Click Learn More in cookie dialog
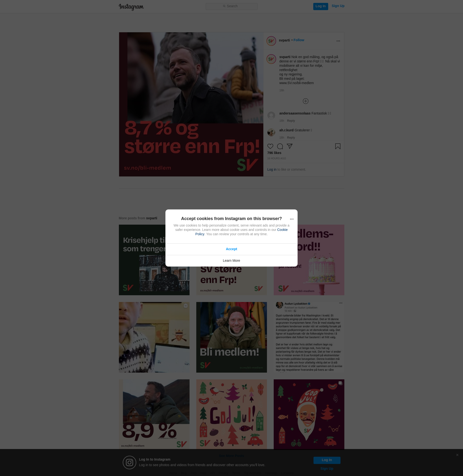Image resolution: width=463 pixels, height=476 pixels. click(x=231, y=261)
